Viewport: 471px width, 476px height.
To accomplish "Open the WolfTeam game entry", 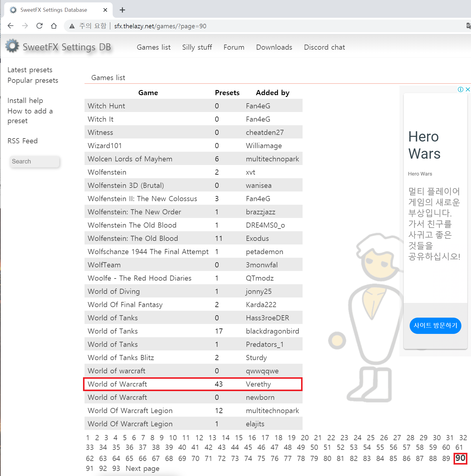I will click(x=104, y=265).
